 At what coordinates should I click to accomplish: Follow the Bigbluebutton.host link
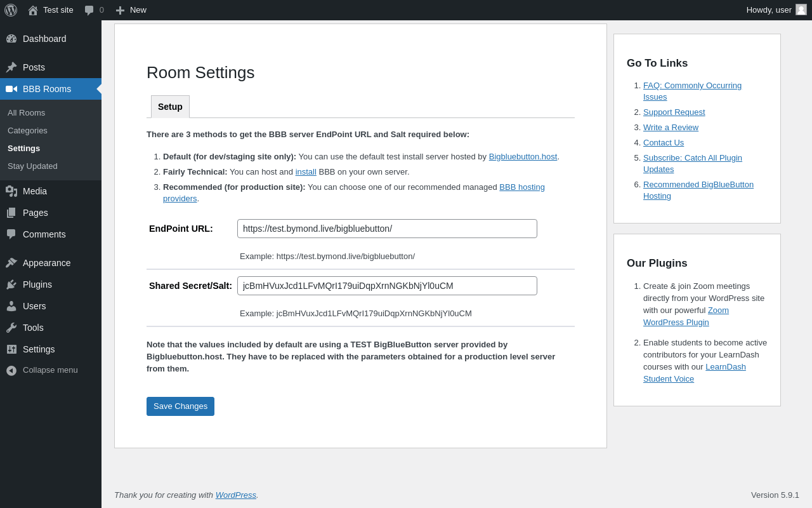click(x=523, y=157)
